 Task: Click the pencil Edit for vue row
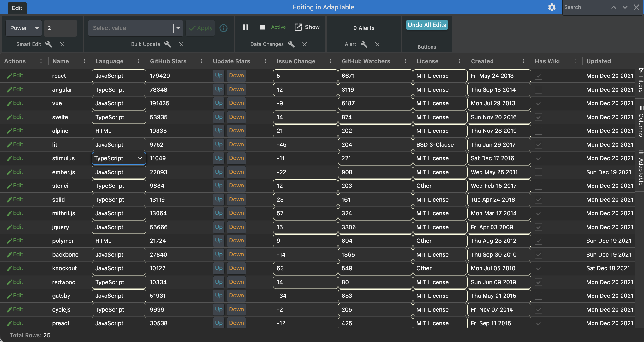coord(15,103)
